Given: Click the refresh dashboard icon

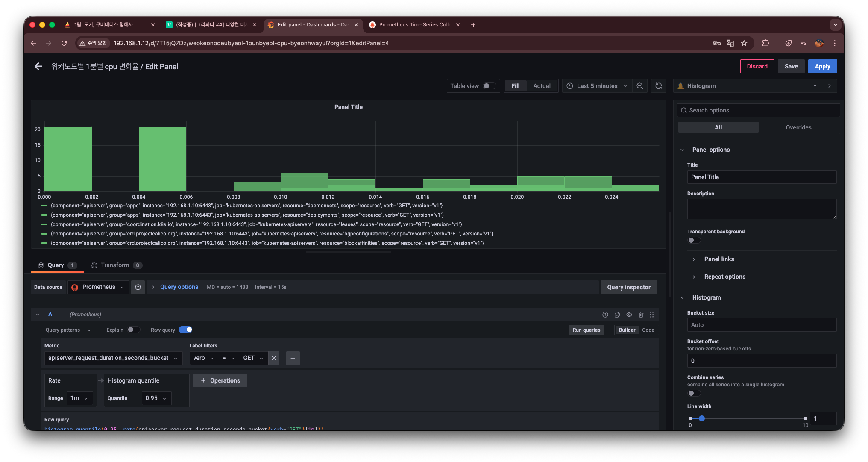Looking at the screenshot, I should 659,86.
